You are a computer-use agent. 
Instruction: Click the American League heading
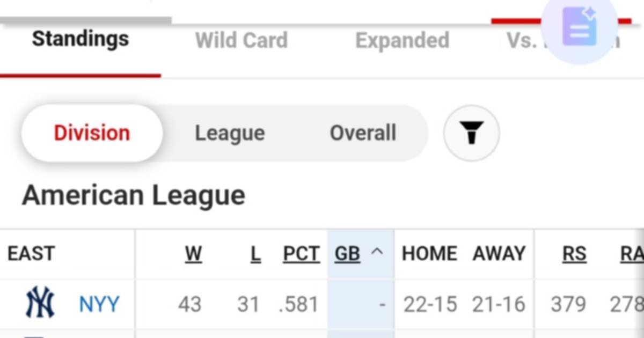click(133, 195)
